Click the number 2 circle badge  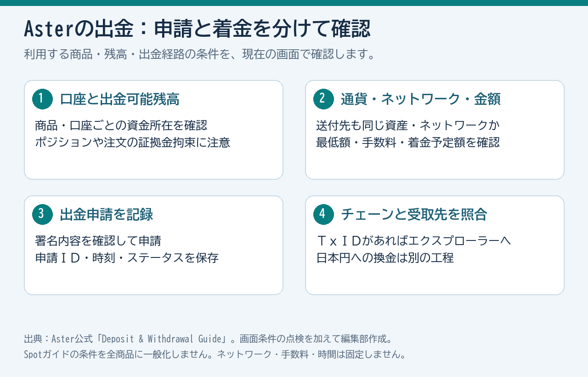[324, 99]
